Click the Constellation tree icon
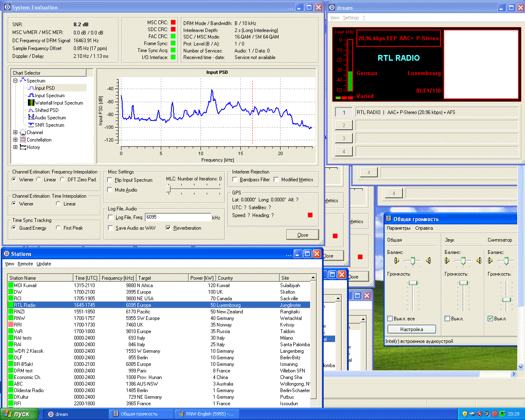Viewport: 525px width, 420px height. click(23, 140)
